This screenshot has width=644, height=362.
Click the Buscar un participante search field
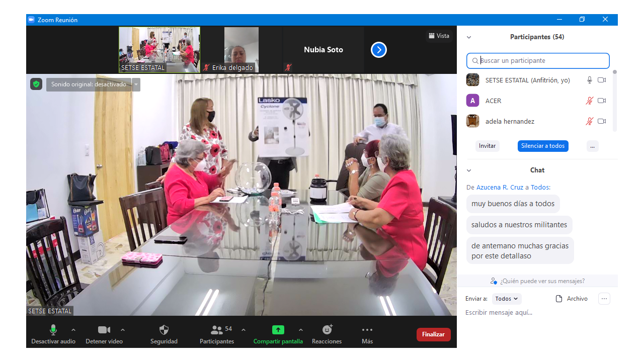pos(538,61)
